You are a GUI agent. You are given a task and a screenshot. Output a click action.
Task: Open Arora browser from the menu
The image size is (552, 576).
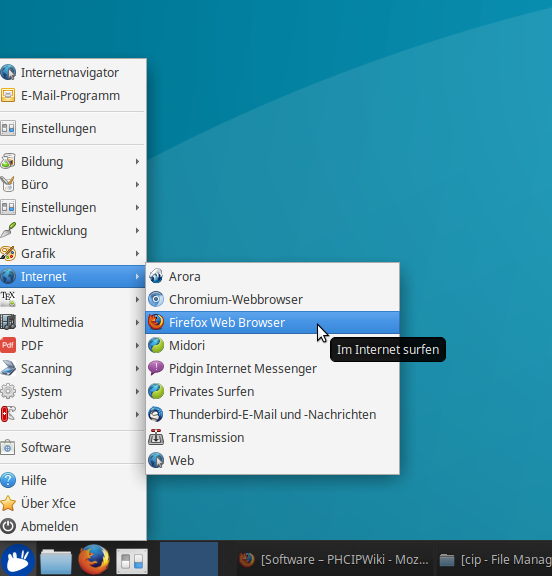pyautogui.click(x=273, y=276)
